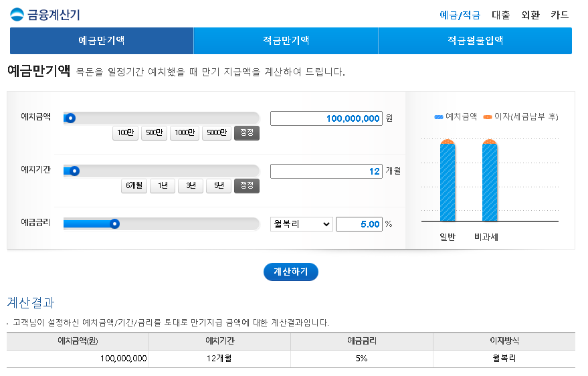Click the 금융계산기 logo icon
Screen dimensions: 588x376
[x=17, y=15]
